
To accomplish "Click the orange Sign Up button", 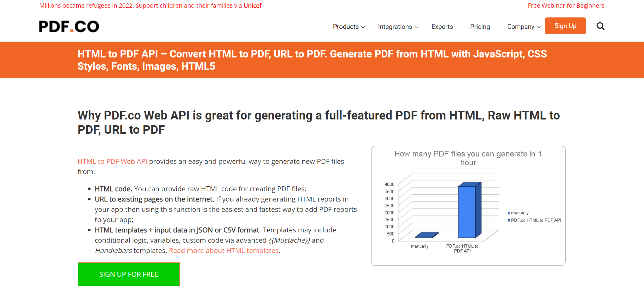I will (x=565, y=26).
